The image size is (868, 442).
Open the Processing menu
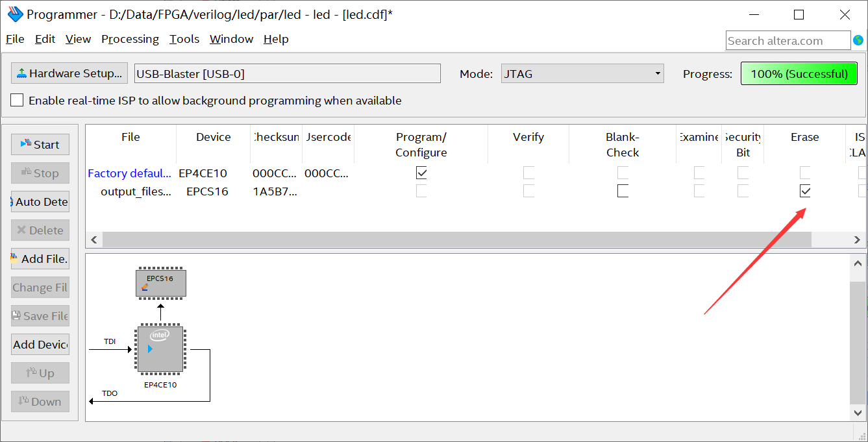point(130,39)
